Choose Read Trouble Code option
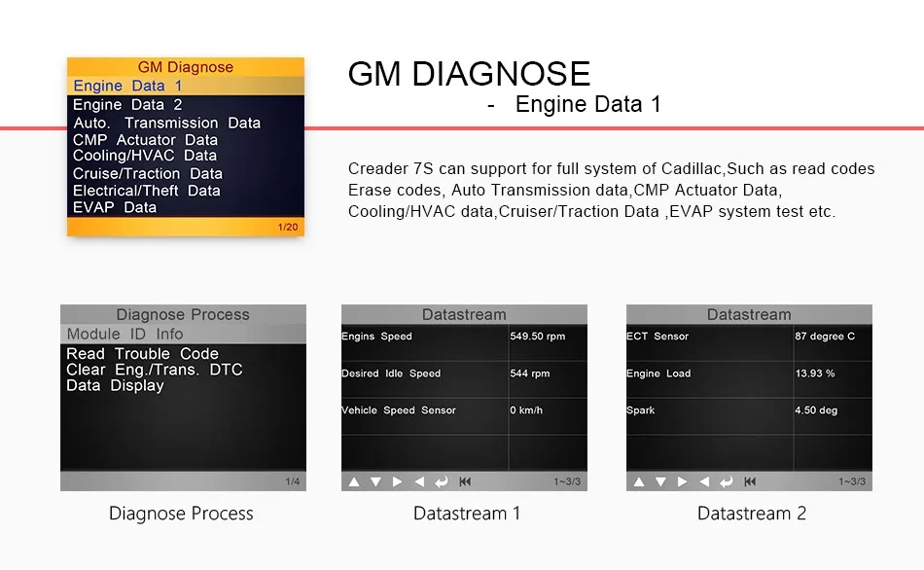The height and width of the screenshot is (570, 924). point(142,354)
